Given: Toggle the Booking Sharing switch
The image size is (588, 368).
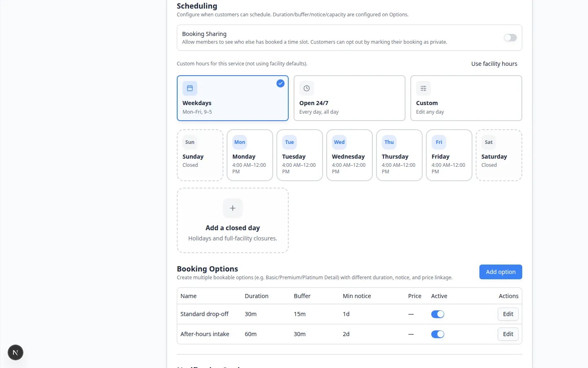Looking at the screenshot, I should [510, 38].
